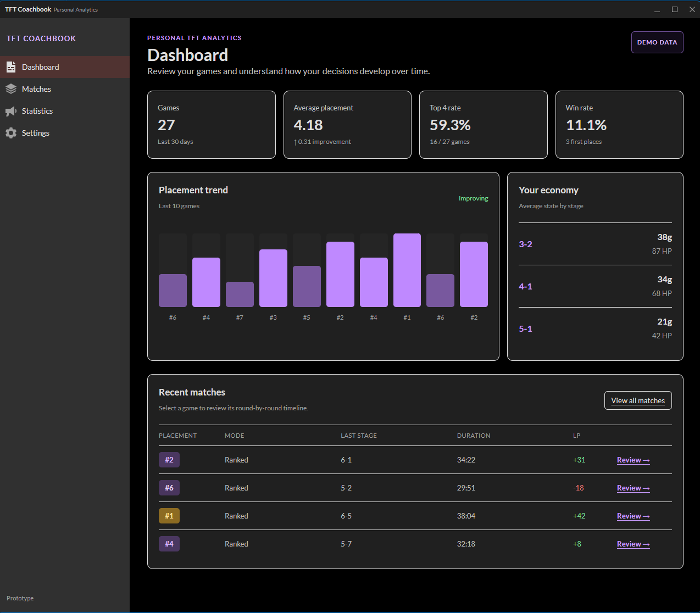Review the #6 placement match
This screenshot has height=613, width=700.
pos(633,488)
